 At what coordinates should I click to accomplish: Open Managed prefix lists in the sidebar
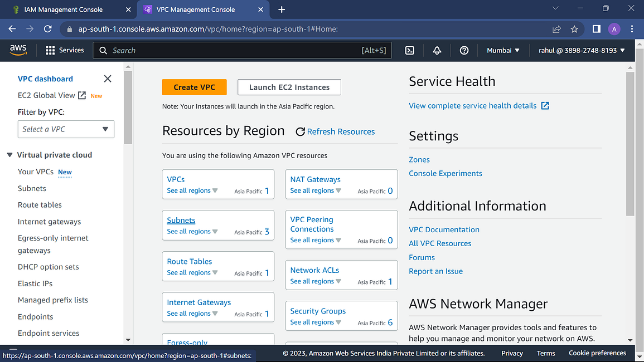[52, 300]
